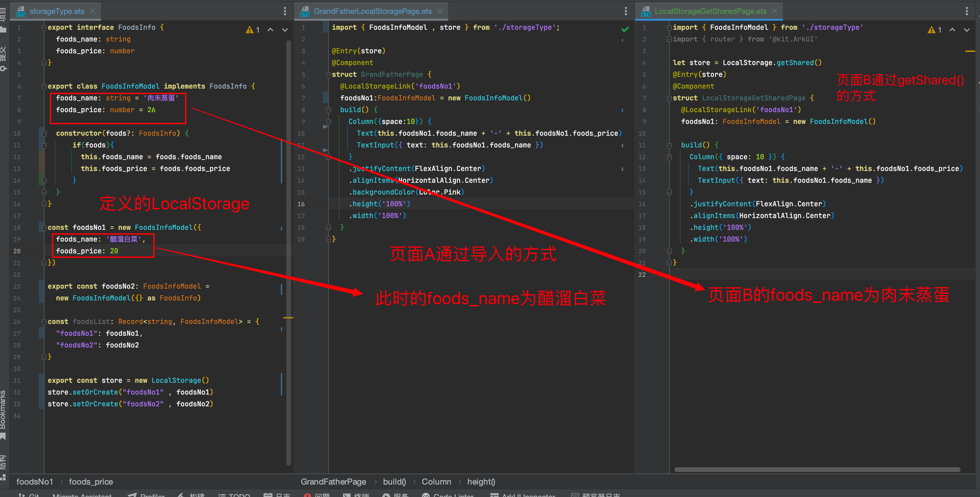Open the TODO tool window tab
The height and width of the screenshot is (497, 980).
[234, 494]
